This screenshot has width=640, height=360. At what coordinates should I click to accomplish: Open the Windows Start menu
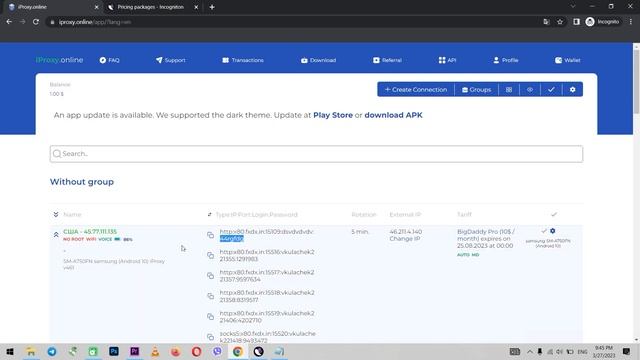(x=10, y=351)
